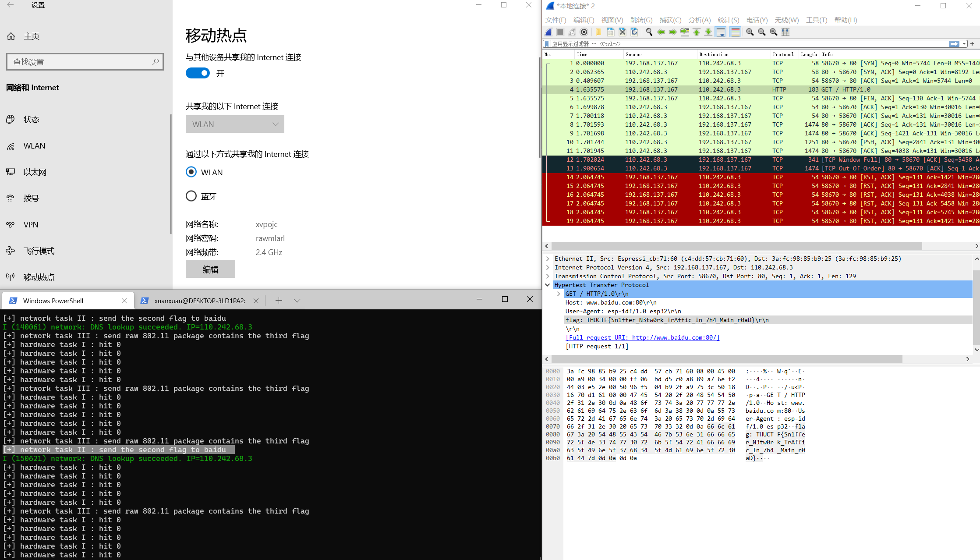Collapse the Hypertext Transfer Protocol section
The image size is (980, 560).
tap(548, 284)
